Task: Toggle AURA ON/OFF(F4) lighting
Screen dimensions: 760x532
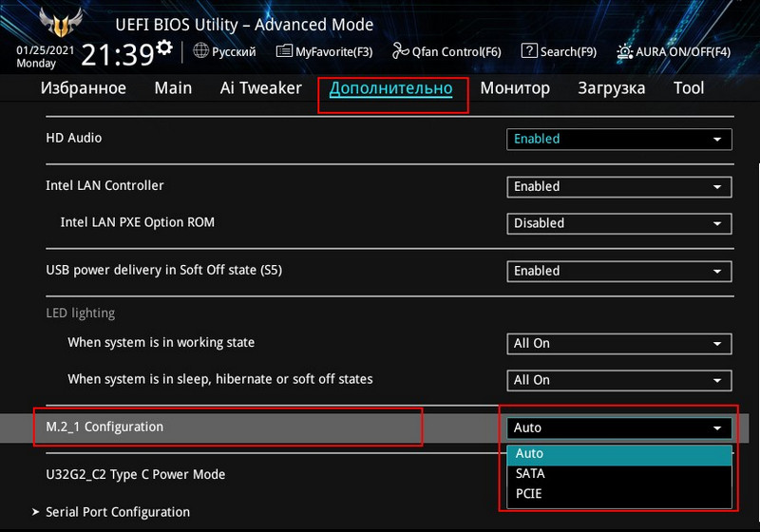Action: tap(674, 51)
